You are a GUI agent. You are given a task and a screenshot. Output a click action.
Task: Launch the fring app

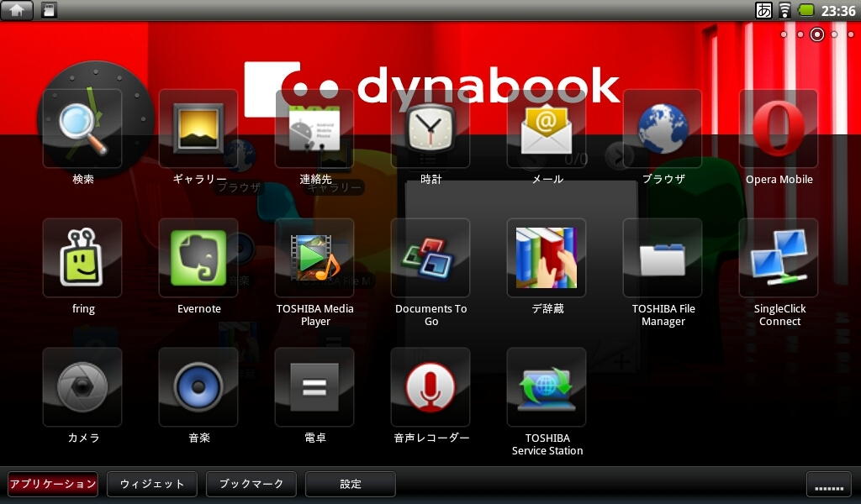[82, 258]
